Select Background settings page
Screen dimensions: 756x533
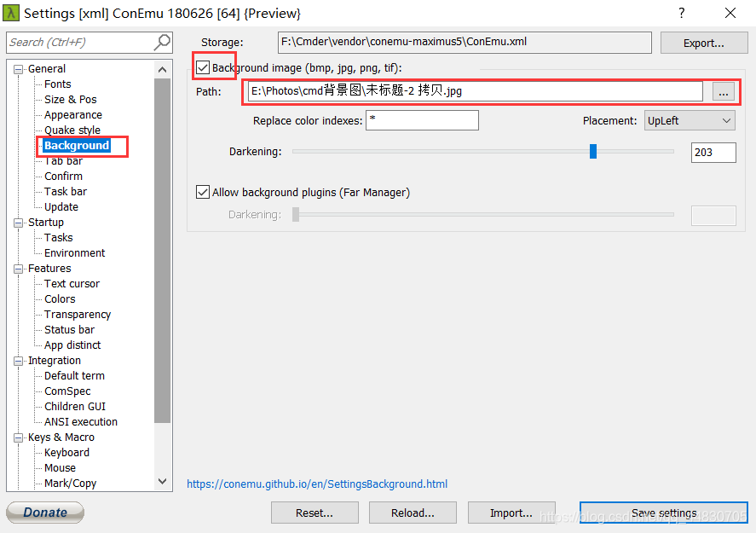tap(77, 145)
